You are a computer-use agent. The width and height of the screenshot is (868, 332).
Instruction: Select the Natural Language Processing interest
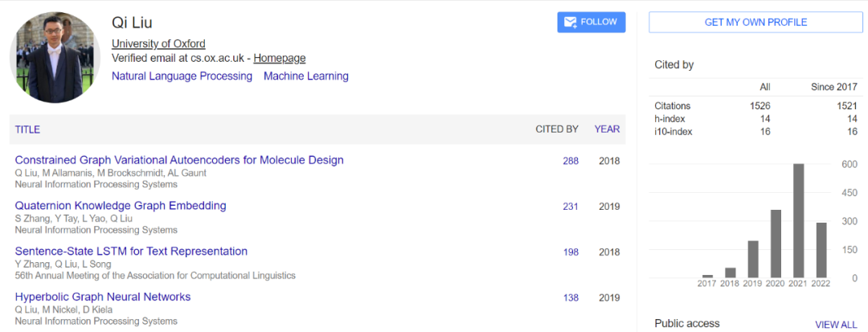click(x=182, y=76)
